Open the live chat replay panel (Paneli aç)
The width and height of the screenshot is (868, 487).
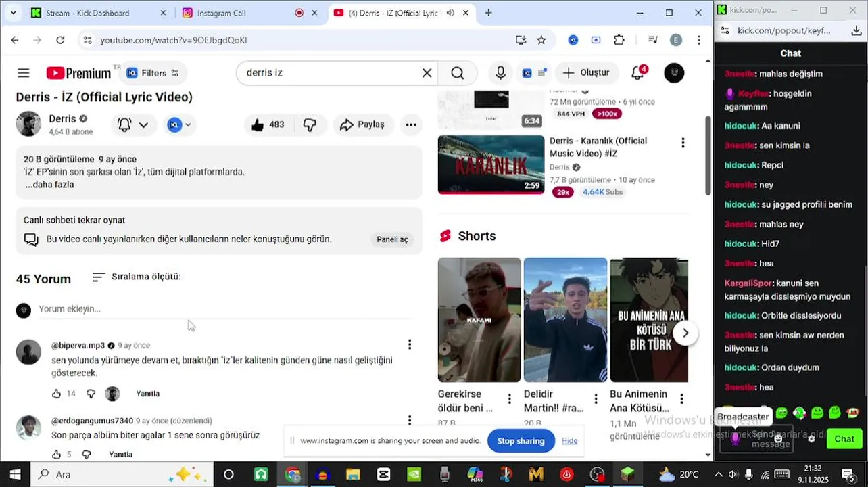point(392,239)
